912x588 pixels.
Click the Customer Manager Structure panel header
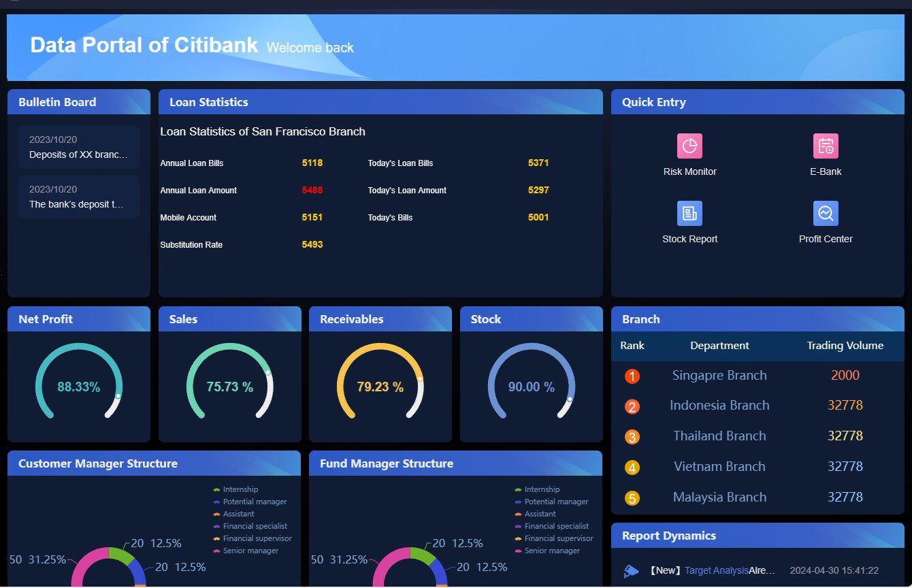click(x=154, y=463)
